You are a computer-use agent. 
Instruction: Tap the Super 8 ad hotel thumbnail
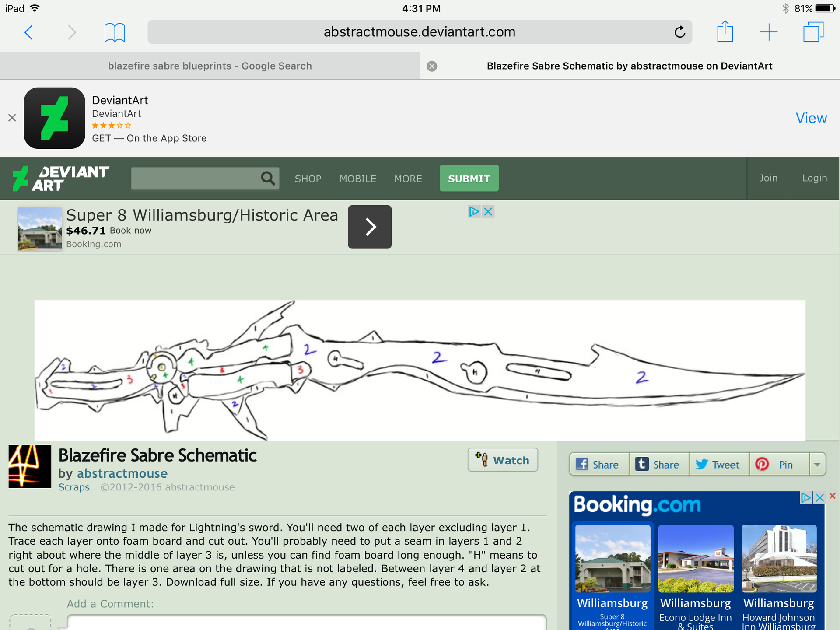[40, 228]
